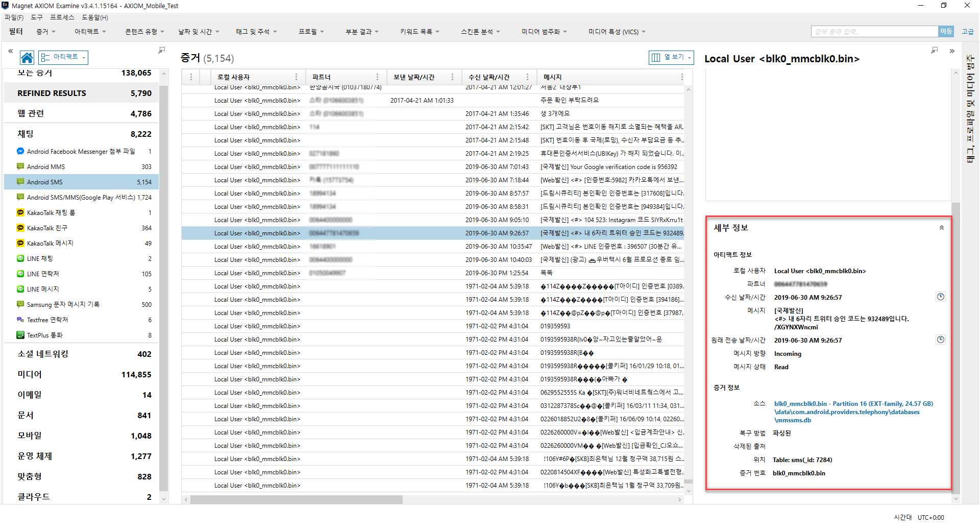980x531 pixels.
Task: Open the Help menu
Action: point(95,17)
